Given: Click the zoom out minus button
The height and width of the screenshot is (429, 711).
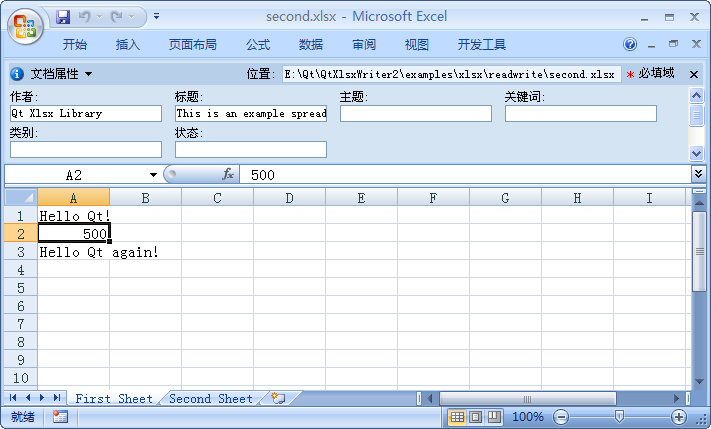Looking at the screenshot, I should pos(561,417).
